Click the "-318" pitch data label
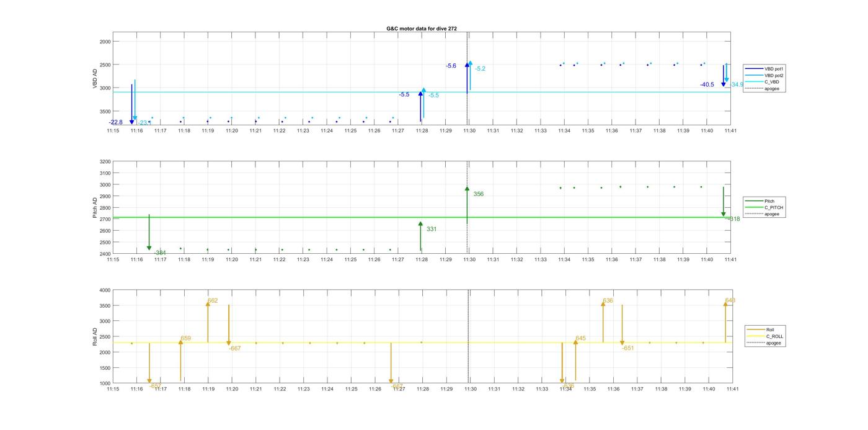 click(733, 219)
